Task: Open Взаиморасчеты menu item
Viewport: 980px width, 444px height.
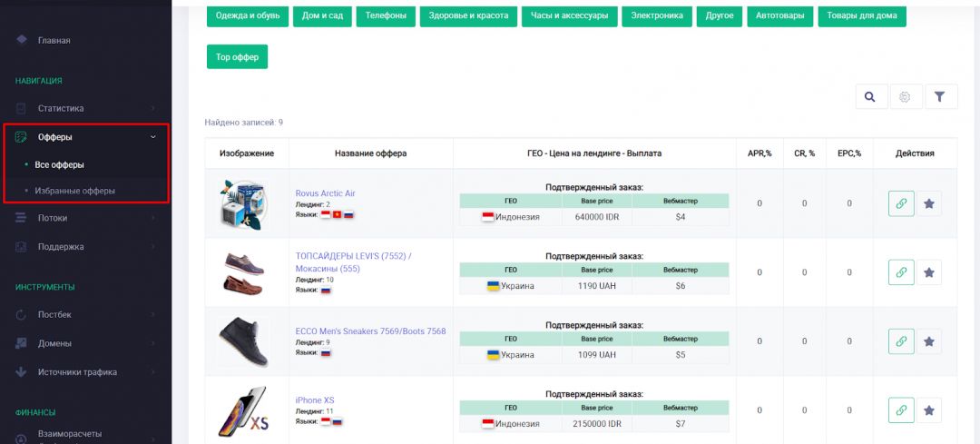Action: click(x=69, y=434)
